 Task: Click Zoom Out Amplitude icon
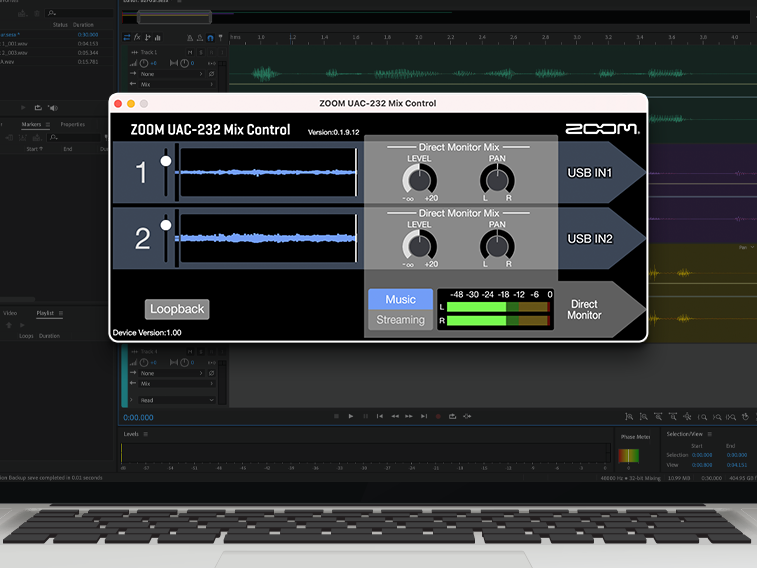click(x=644, y=416)
